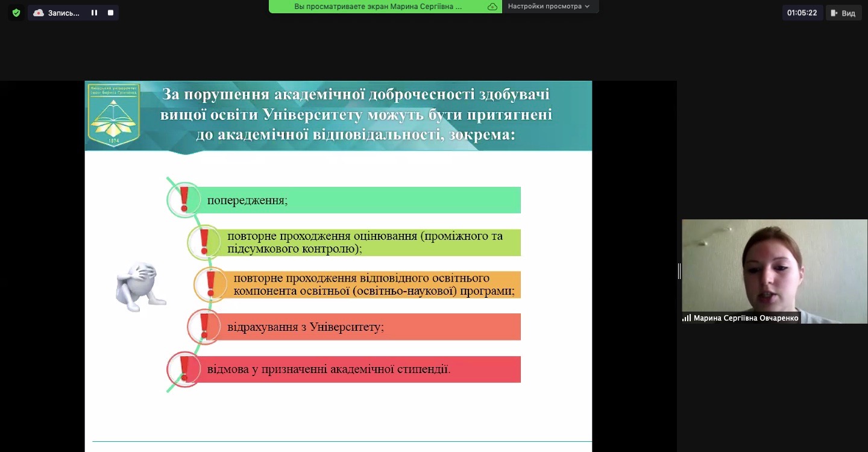Click the panel resize handle beside the video
This screenshot has width=868, height=452.
pos(679,271)
